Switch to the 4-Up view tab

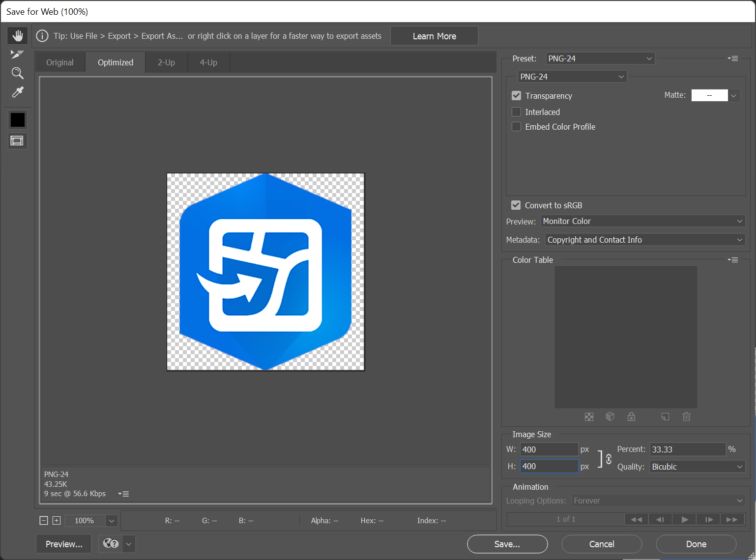click(x=208, y=62)
